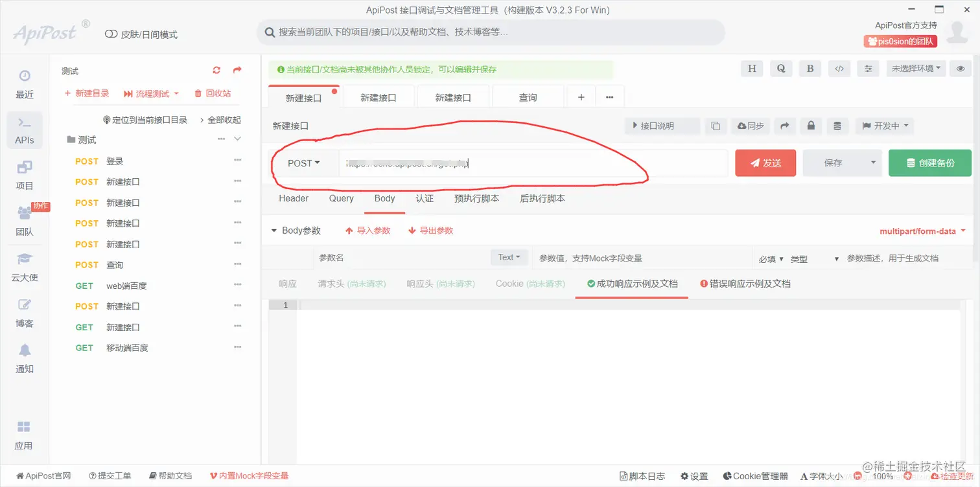
Task: Open user avatar at top right
Action: [x=957, y=32]
